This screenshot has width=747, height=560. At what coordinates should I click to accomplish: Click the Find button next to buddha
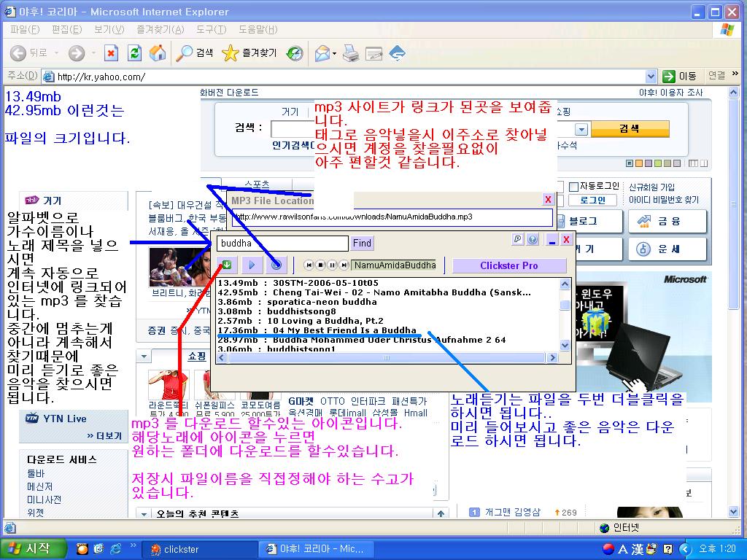tap(362, 244)
